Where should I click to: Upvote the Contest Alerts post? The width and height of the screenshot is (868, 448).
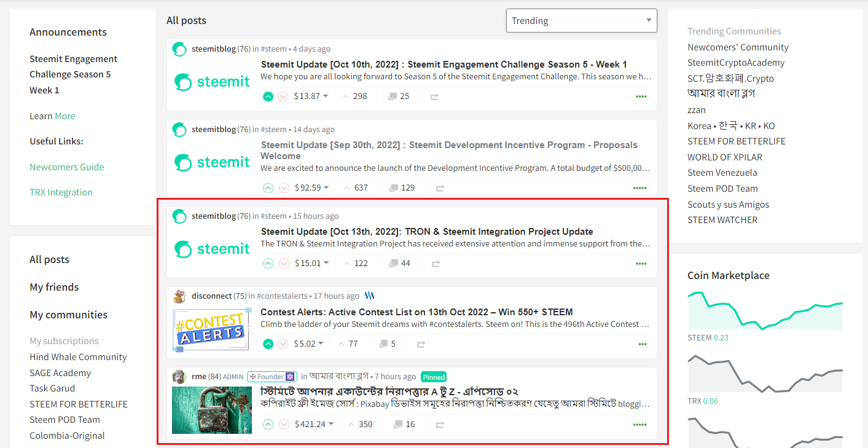[x=268, y=344]
